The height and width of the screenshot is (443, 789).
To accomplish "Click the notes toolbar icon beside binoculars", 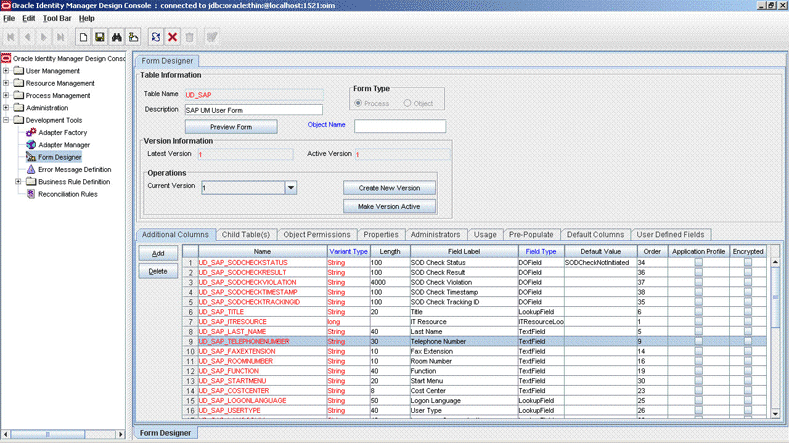I will pyautogui.click(x=133, y=37).
